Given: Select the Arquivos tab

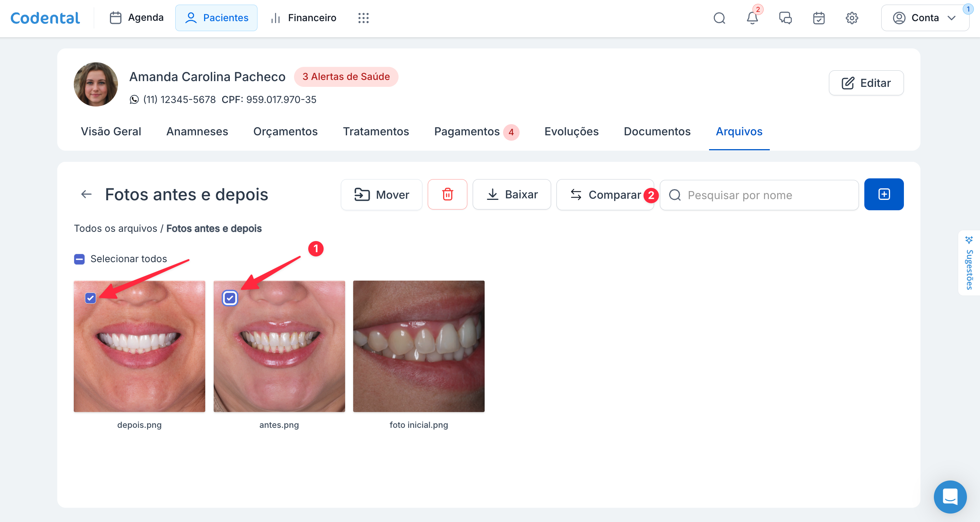Looking at the screenshot, I should pos(739,131).
